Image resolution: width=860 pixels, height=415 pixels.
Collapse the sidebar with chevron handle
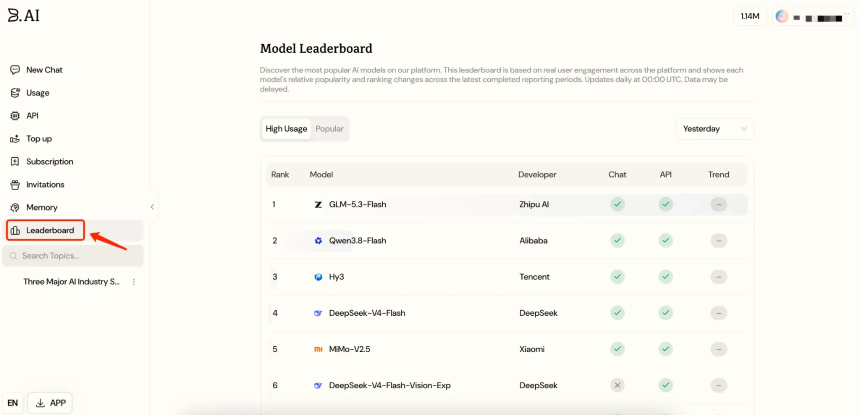[152, 207]
